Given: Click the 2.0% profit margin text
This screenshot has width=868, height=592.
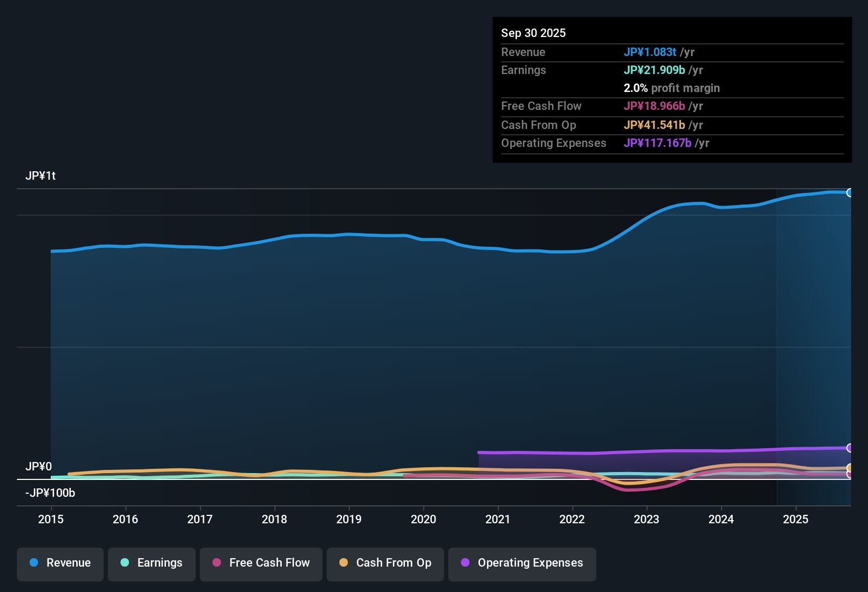Looking at the screenshot, I should (671, 88).
